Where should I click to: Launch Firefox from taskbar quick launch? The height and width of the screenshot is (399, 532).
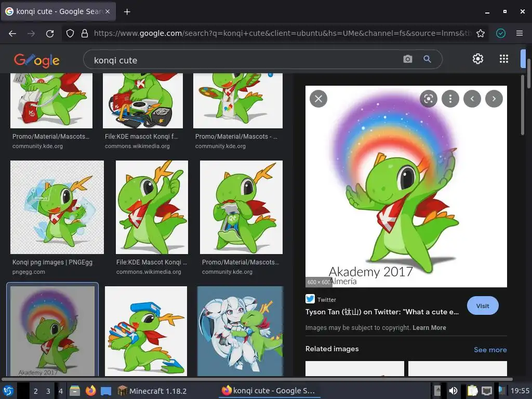pos(90,391)
